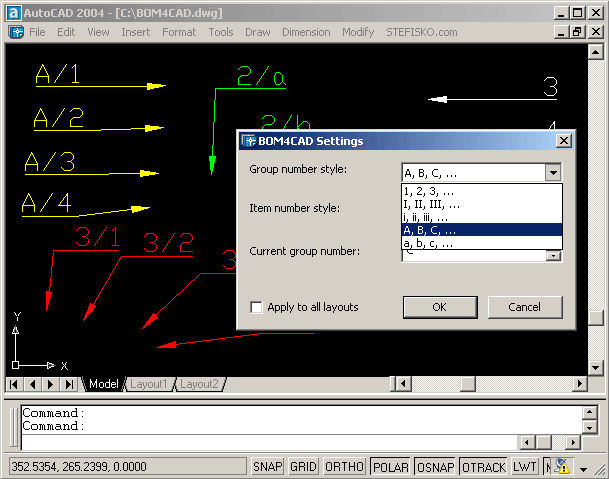The width and height of the screenshot is (609, 479).
Task: Open the Insert menu
Action: click(x=136, y=32)
